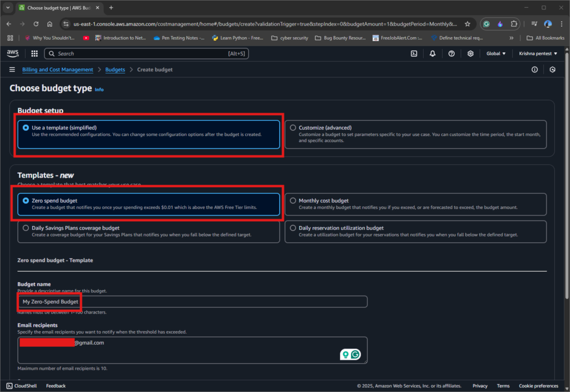The height and width of the screenshot is (392, 570).
Task: Open the Why You Shouldn't bookmark
Action: click(x=50, y=38)
